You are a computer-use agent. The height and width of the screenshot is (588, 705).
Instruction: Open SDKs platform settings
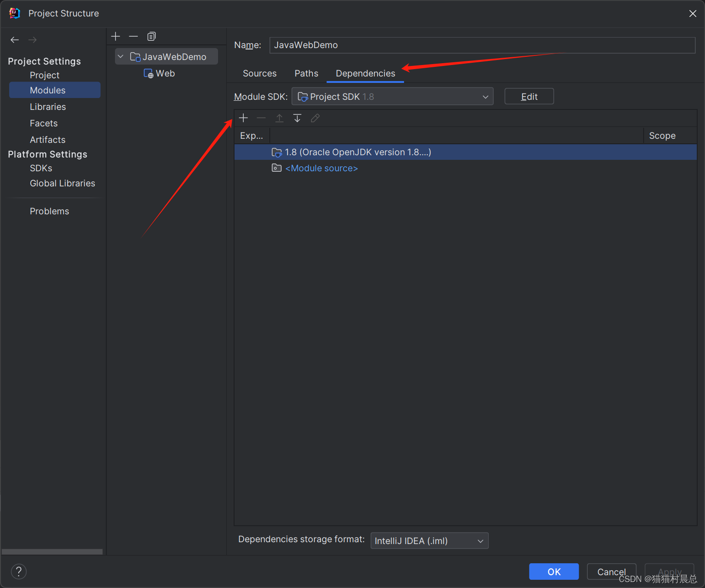[41, 168]
